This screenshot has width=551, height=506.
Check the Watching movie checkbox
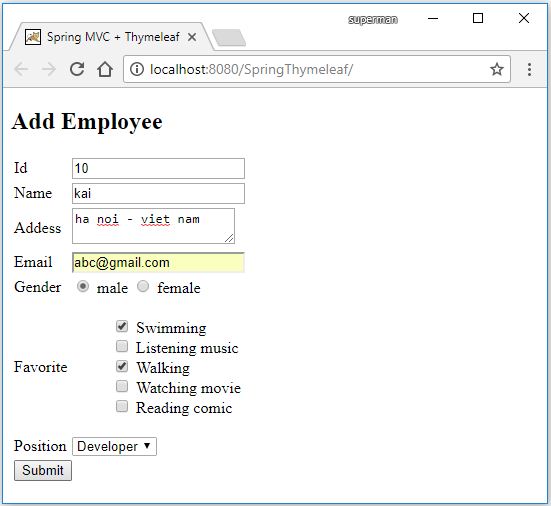point(122,387)
